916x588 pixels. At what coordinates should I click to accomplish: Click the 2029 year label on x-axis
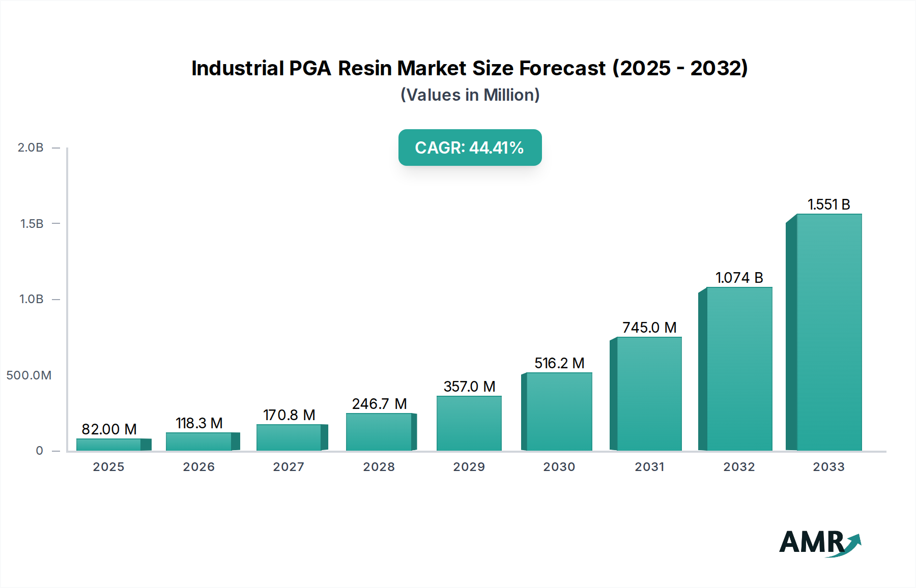470,467
